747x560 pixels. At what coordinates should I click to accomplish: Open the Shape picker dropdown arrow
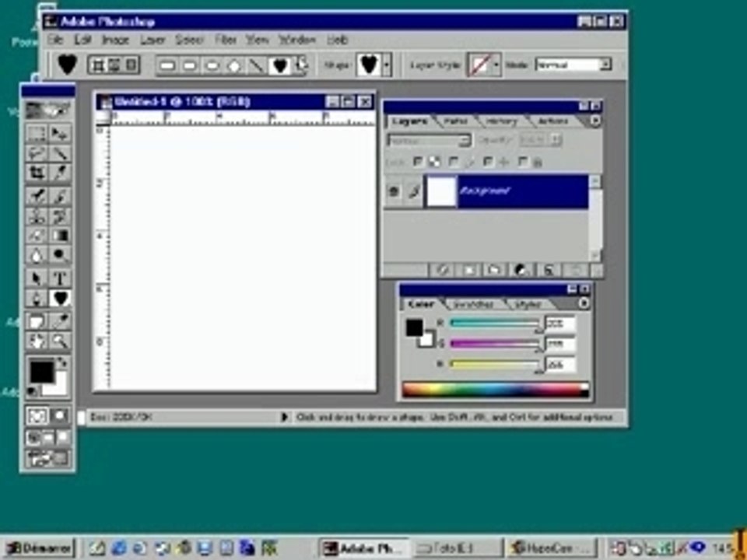pos(387,65)
